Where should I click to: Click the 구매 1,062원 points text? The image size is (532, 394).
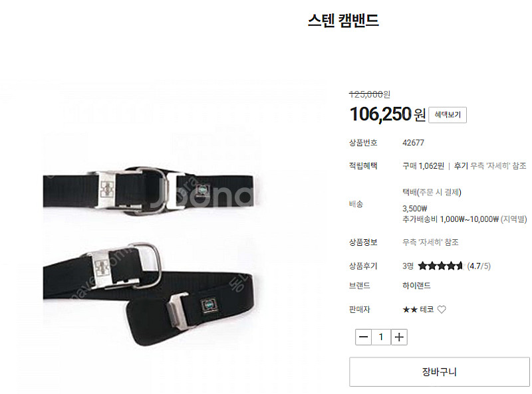tap(423, 166)
